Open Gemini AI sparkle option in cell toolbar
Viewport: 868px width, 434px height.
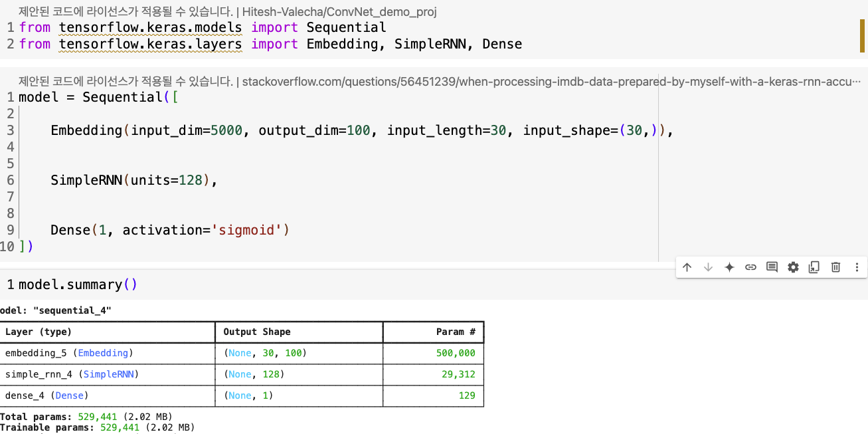tap(729, 267)
